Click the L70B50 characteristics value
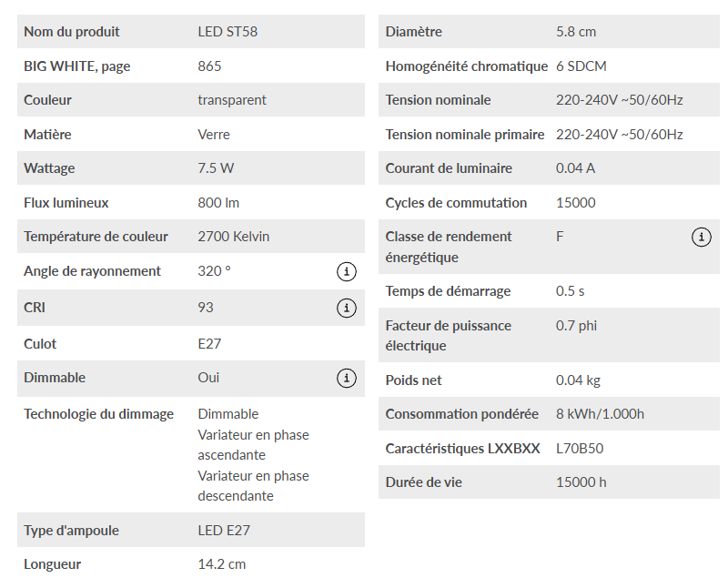This screenshot has height=588, width=728. coord(580,449)
